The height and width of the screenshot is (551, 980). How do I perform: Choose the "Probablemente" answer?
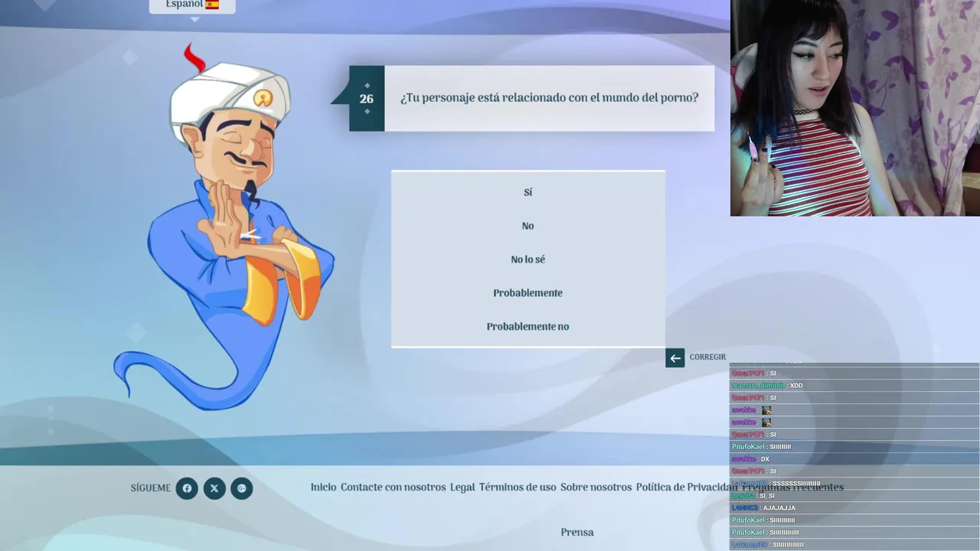coord(528,293)
